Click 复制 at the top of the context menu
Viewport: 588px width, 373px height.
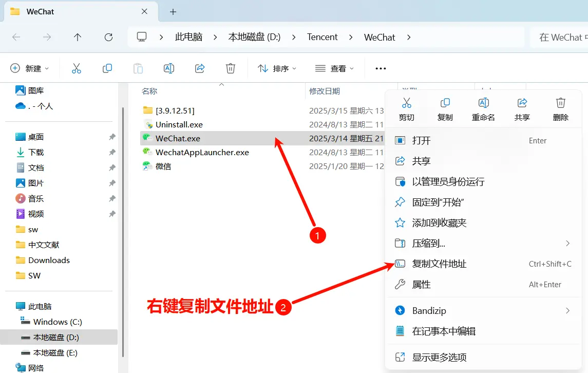click(445, 109)
